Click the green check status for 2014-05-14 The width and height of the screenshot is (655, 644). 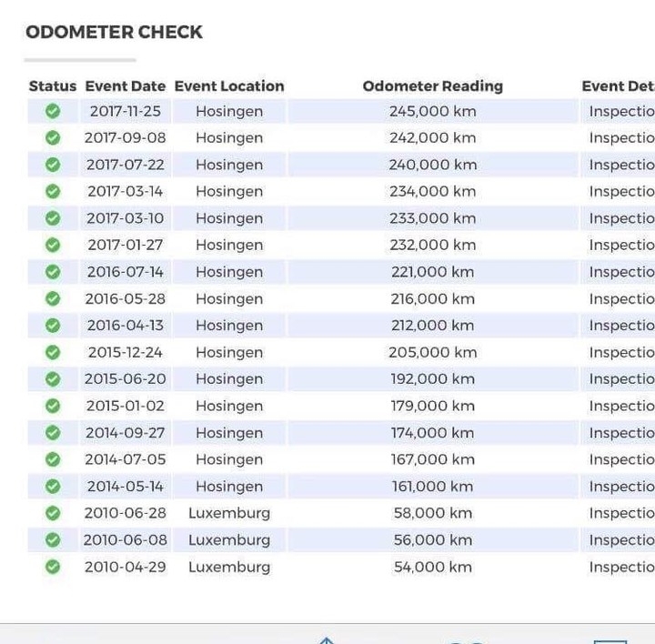click(x=53, y=486)
